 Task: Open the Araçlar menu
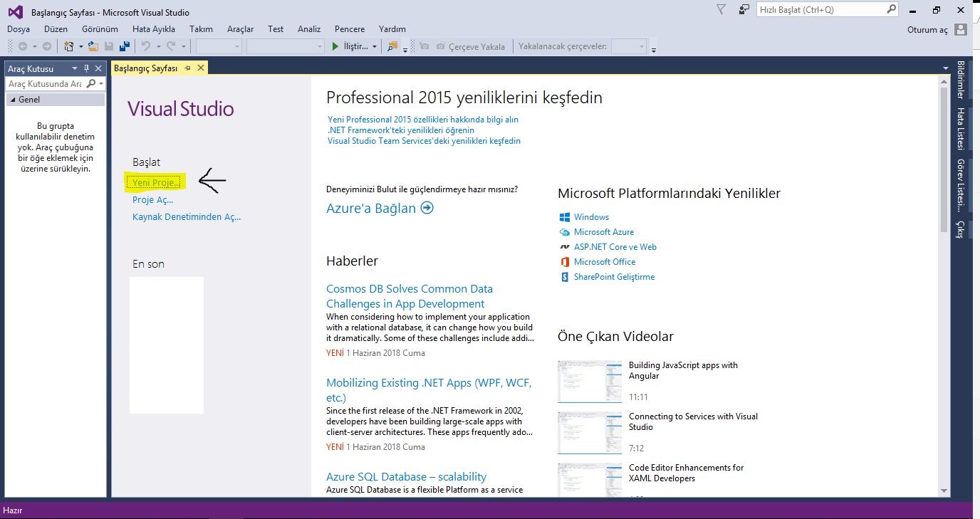[x=241, y=29]
